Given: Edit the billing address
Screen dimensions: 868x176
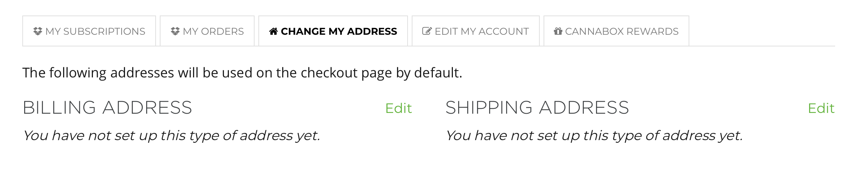Looking at the screenshot, I should point(398,108).
